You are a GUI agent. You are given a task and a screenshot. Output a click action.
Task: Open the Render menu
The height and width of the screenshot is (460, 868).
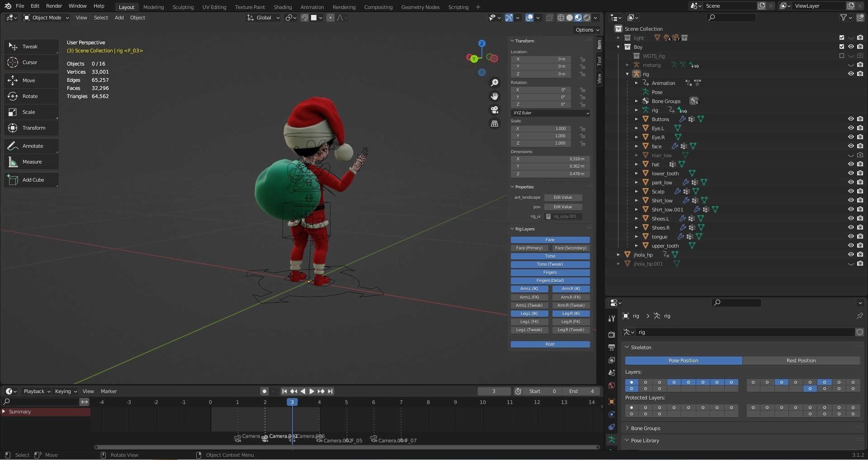[x=54, y=6]
